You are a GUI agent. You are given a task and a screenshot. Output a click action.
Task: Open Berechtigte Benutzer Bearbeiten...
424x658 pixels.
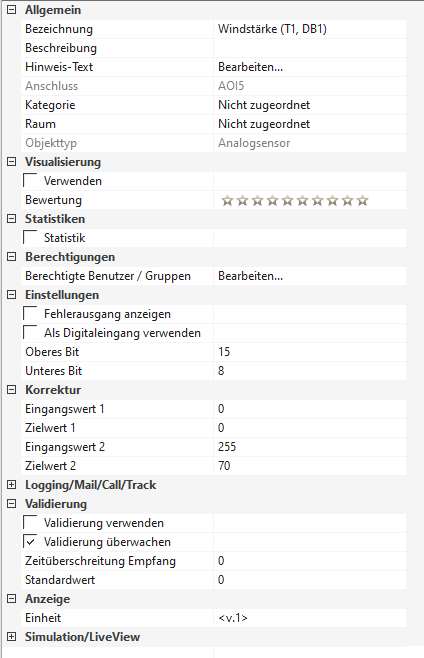point(251,276)
